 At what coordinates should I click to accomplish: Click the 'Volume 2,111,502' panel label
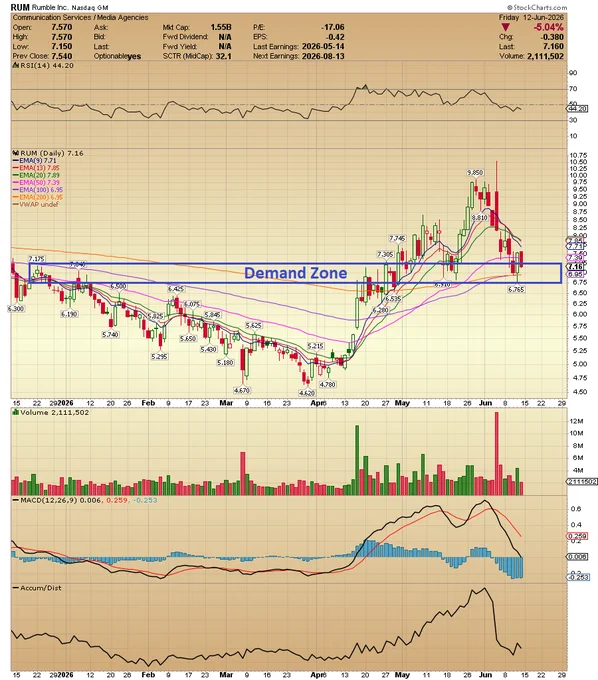tap(51, 412)
